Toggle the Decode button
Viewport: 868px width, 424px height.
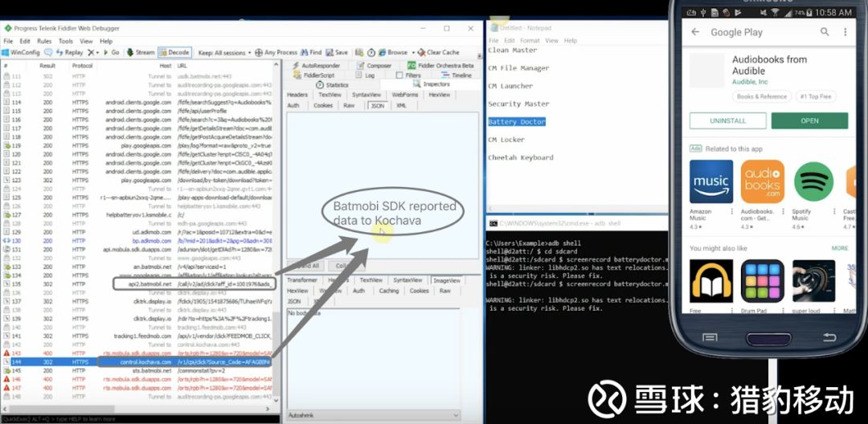tap(174, 52)
